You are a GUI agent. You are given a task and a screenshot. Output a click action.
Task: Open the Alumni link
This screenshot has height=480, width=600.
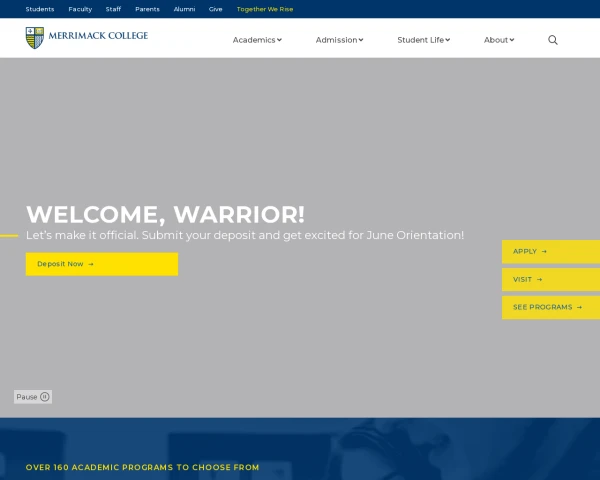[184, 9]
